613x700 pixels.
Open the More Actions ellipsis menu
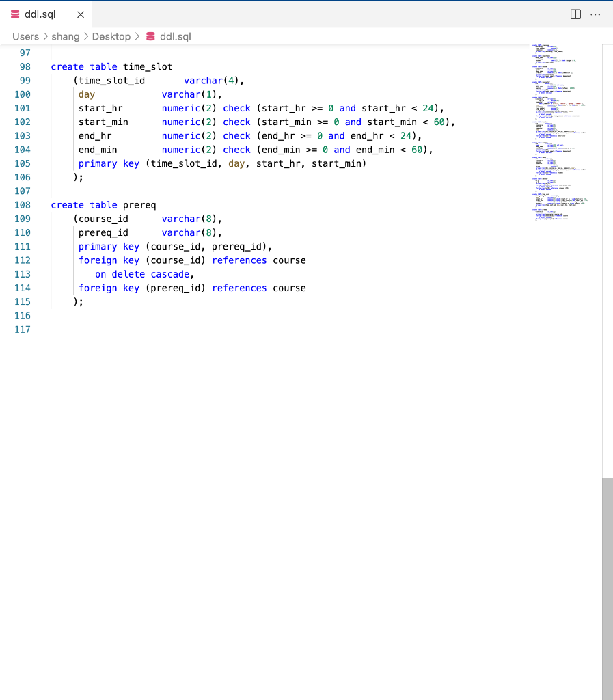595,14
